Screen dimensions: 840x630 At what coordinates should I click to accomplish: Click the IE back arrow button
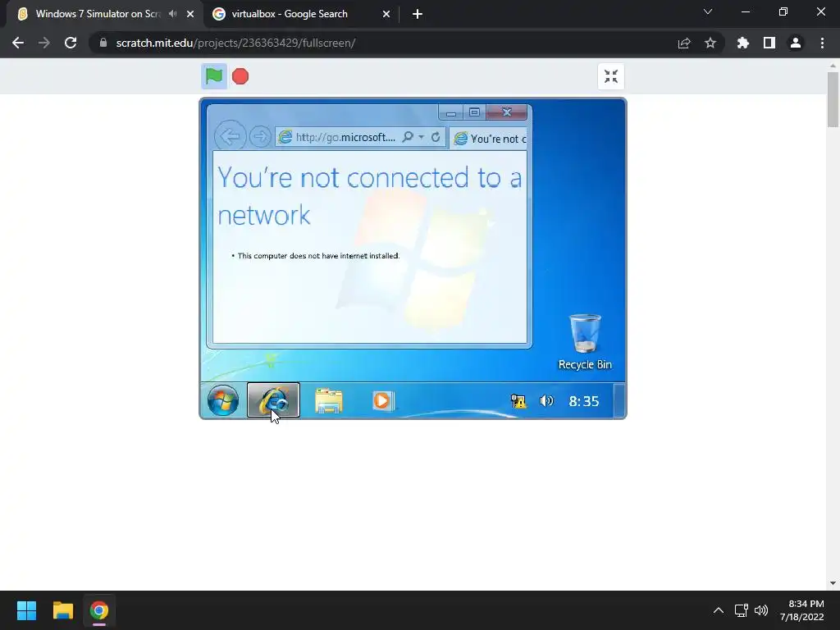click(230, 137)
